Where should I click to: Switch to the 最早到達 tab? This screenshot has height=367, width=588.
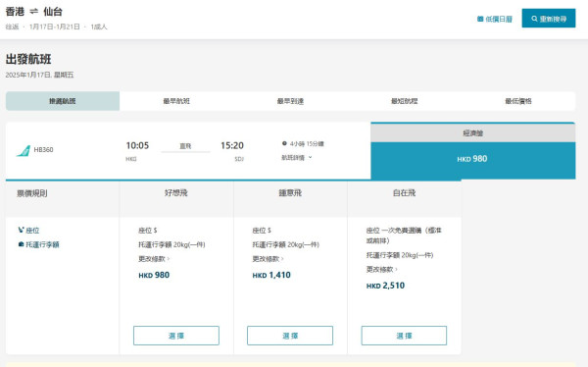tap(290, 101)
